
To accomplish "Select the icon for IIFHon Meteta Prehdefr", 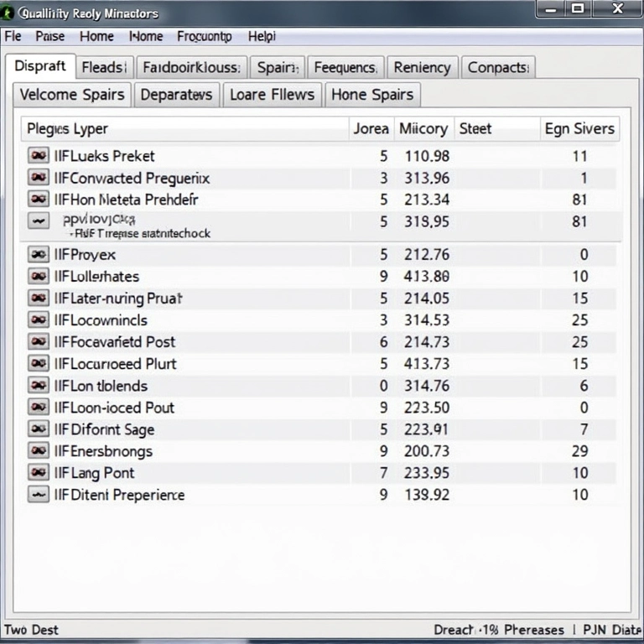I will tap(38, 200).
